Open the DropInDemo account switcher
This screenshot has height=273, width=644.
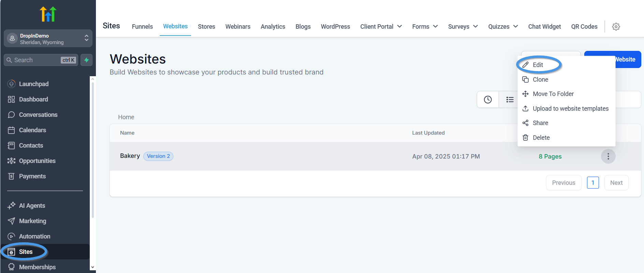(x=48, y=39)
